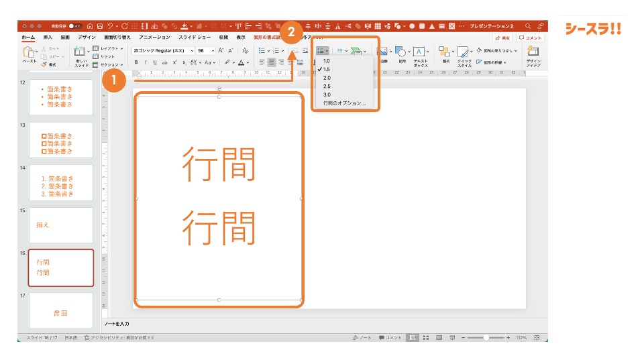Viewport: 644px width, 362px height.
Task: Select slide 15 thumbnail
Action: pos(61,225)
